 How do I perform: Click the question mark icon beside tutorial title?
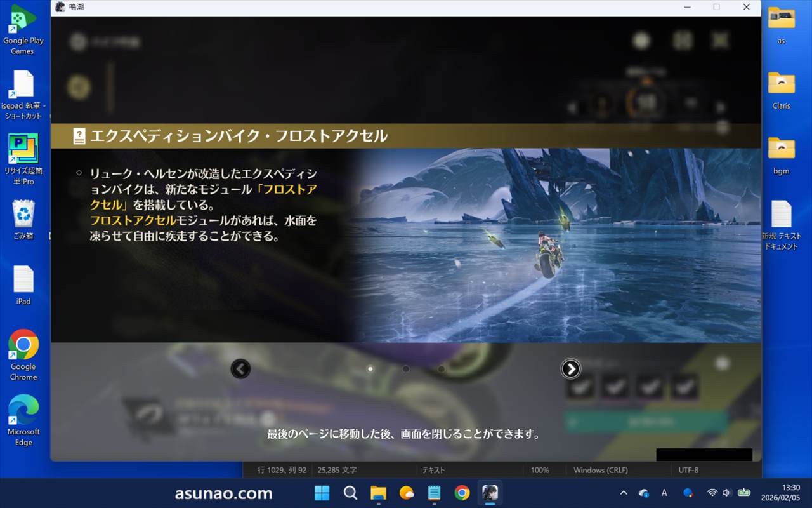pos(79,136)
